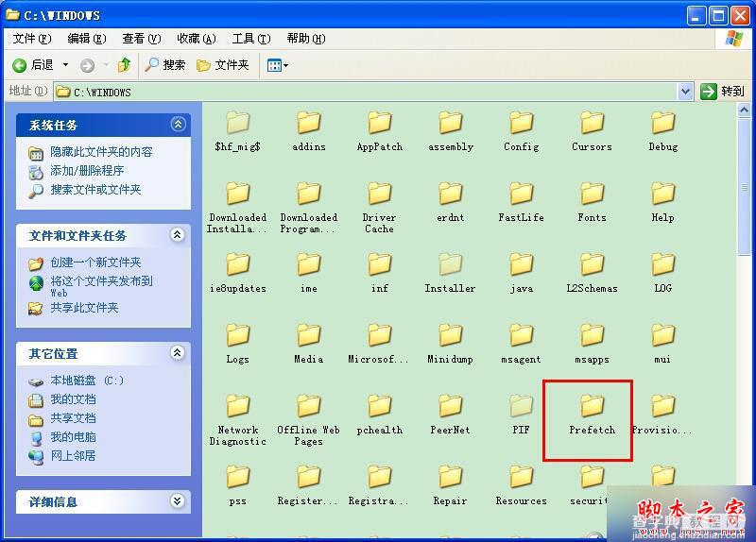Open the Views icon dropdown
Image resolution: width=756 pixels, height=542 pixels.
[x=277, y=65]
